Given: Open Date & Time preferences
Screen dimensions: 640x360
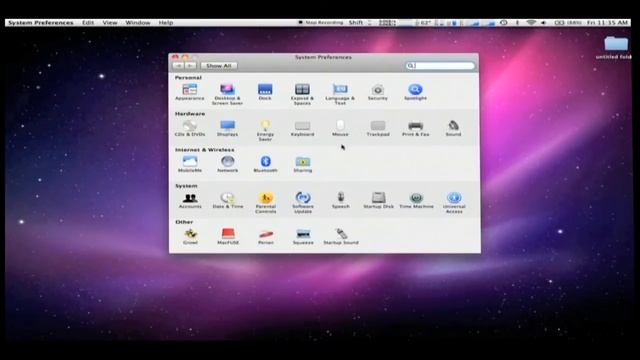Looking at the screenshot, I should tap(228, 200).
